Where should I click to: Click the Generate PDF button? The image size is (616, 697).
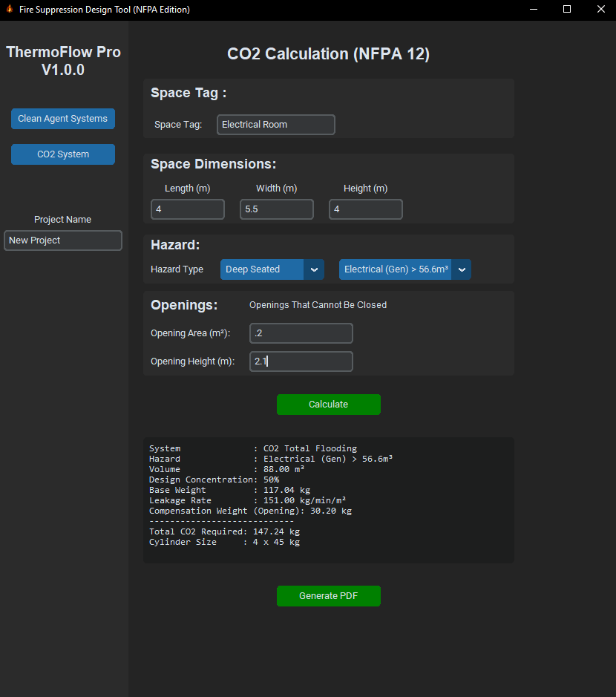(x=328, y=596)
